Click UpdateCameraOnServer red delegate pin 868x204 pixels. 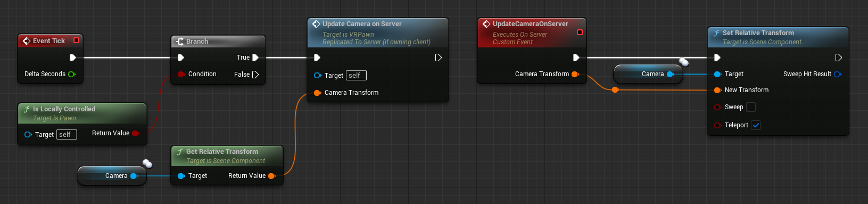click(x=580, y=32)
